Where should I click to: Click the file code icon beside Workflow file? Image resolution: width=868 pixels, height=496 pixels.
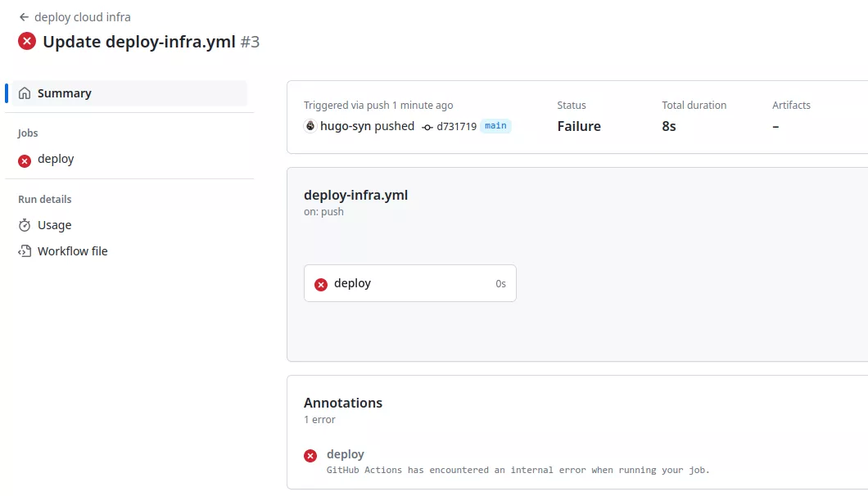25,251
